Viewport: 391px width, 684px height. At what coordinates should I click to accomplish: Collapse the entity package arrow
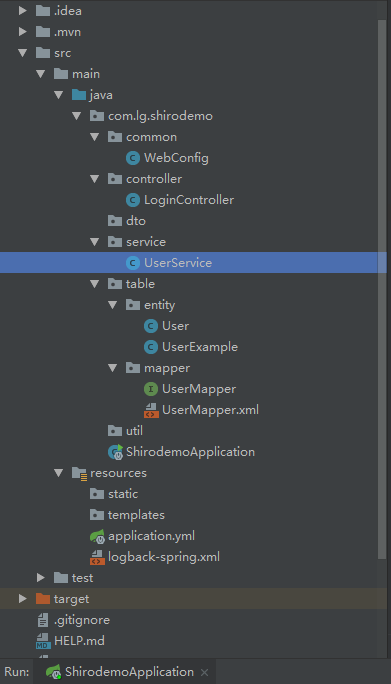(x=113, y=305)
